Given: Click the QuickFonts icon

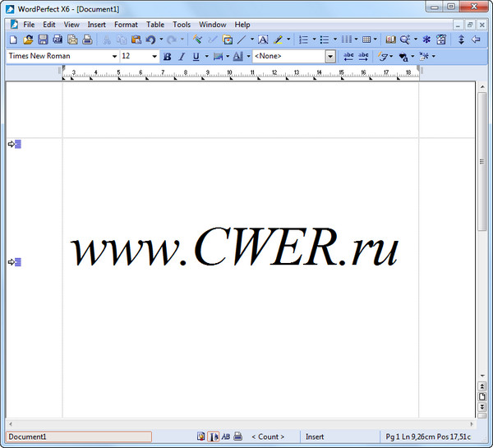Looking at the screenshot, I should (x=383, y=57).
